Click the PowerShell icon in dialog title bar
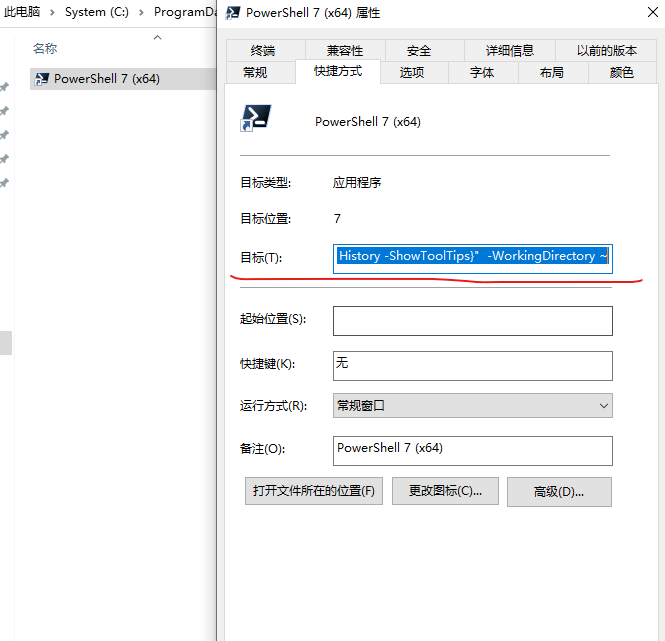The height and width of the screenshot is (641, 665). pyautogui.click(x=232, y=13)
